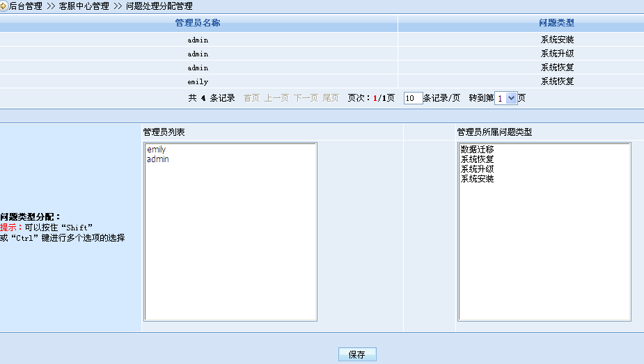
Task: Go to 下一页 in the pagination
Action: pos(306,98)
